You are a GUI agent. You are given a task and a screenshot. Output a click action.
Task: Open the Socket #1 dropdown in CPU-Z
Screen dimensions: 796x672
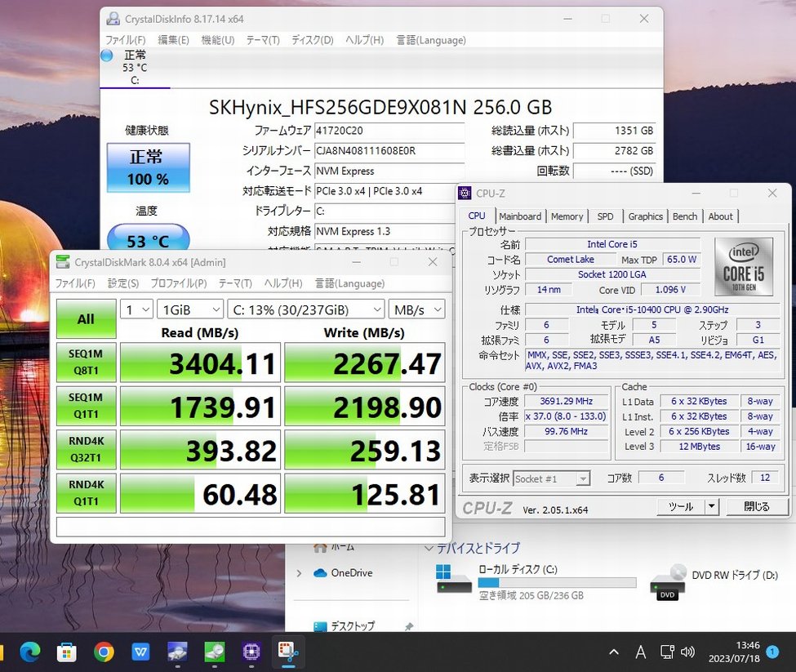click(552, 479)
